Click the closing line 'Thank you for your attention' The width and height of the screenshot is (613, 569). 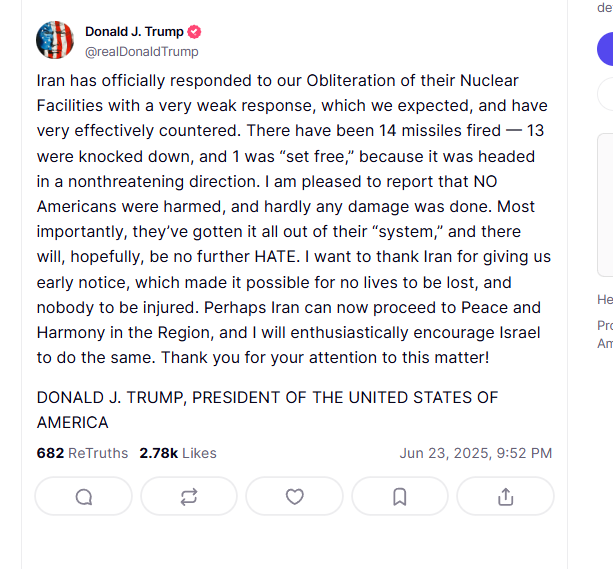coord(325,357)
